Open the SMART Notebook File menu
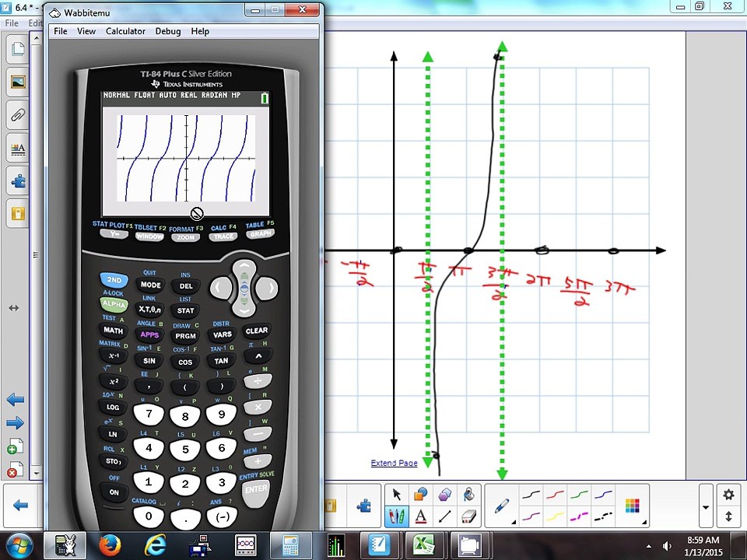Screen dimensions: 747x560 [12, 23]
